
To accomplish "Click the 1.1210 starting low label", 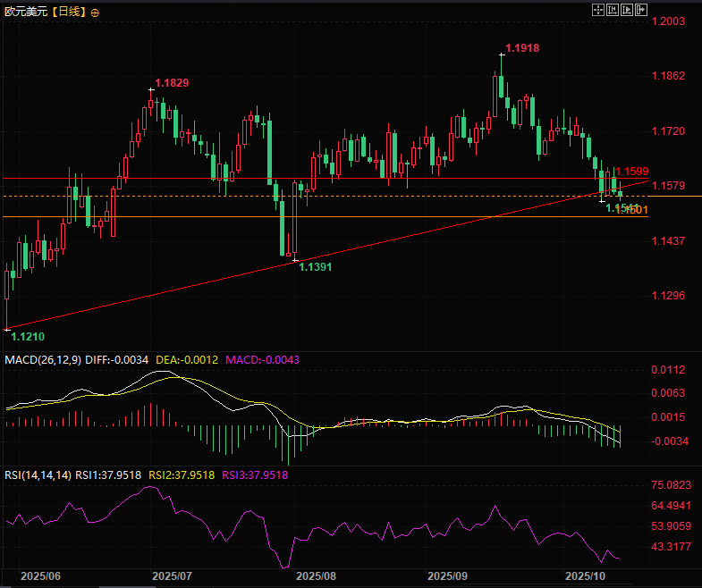I will pyautogui.click(x=27, y=337).
